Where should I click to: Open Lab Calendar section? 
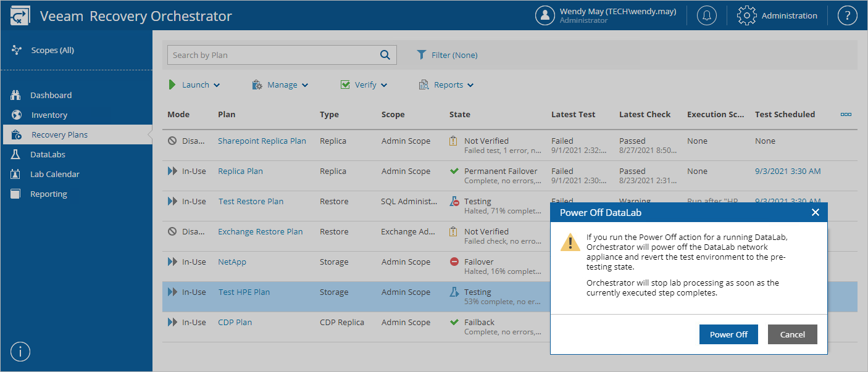(x=53, y=174)
